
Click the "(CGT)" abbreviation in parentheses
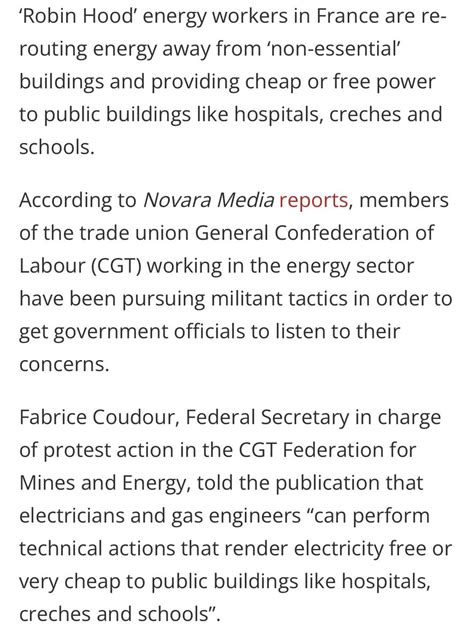coord(116,266)
